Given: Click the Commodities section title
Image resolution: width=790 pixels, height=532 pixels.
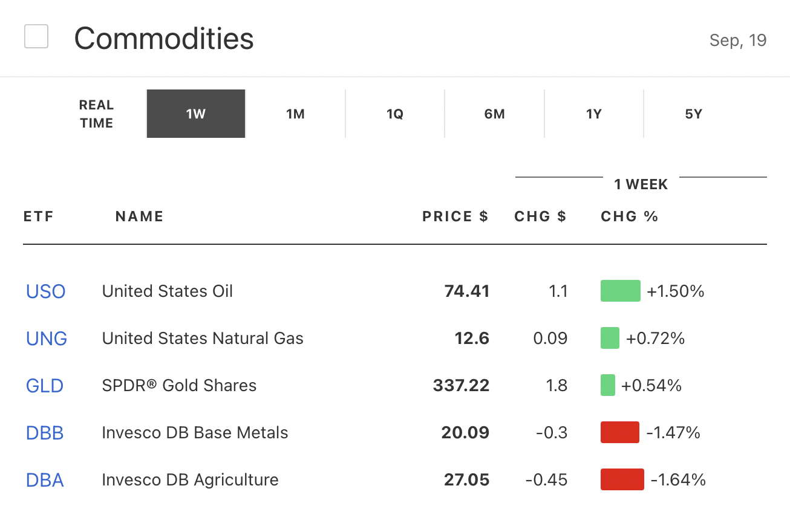Looking at the screenshot, I should (164, 39).
